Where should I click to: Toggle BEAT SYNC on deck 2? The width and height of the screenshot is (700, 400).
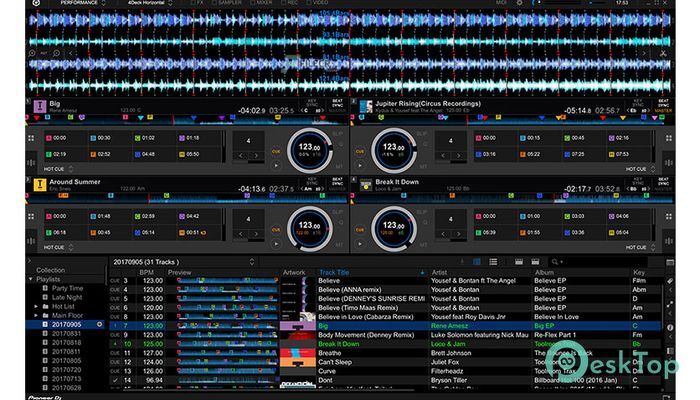pyautogui.click(x=663, y=103)
